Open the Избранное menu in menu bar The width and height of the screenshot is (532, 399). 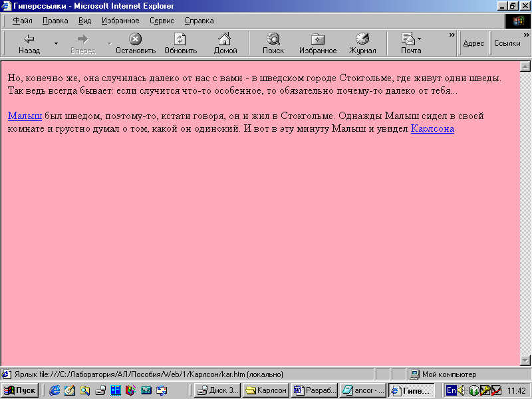click(120, 21)
